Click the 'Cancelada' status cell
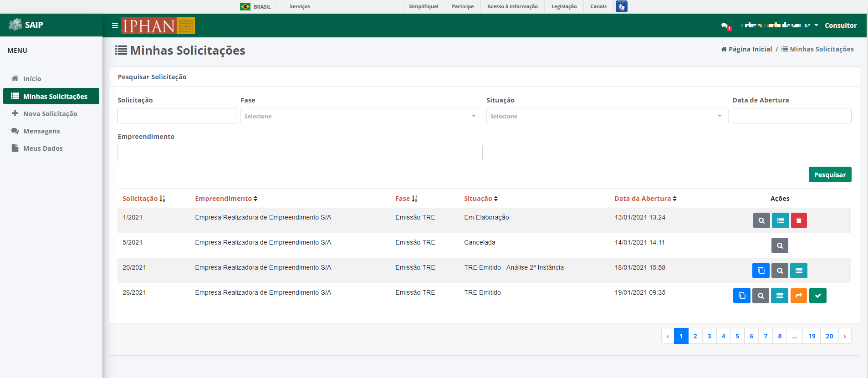Image resolution: width=868 pixels, height=378 pixels. coord(480,242)
